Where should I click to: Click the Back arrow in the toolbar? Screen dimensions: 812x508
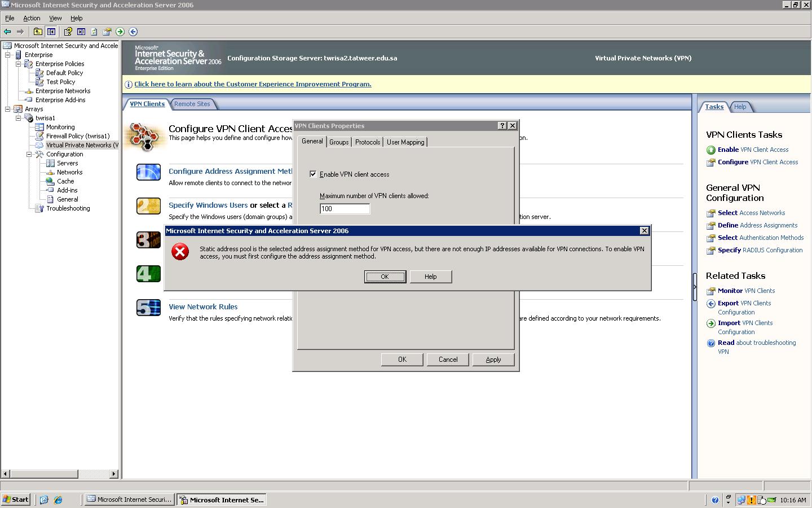tap(7, 32)
